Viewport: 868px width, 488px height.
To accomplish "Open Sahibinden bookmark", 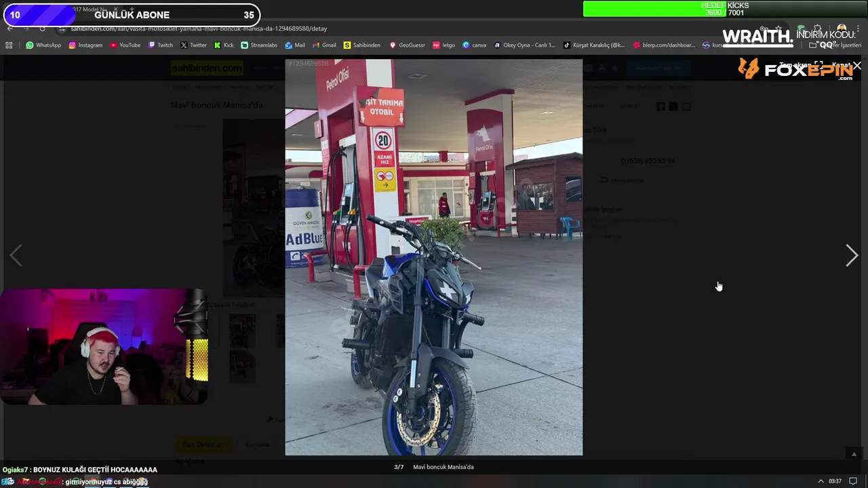I will click(x=362, y=45).
